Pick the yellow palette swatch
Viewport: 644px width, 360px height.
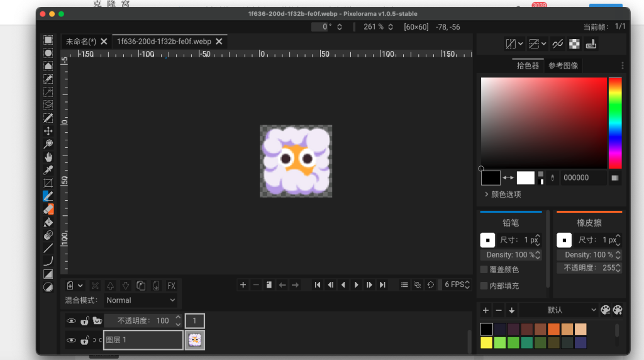click(486, 342)
